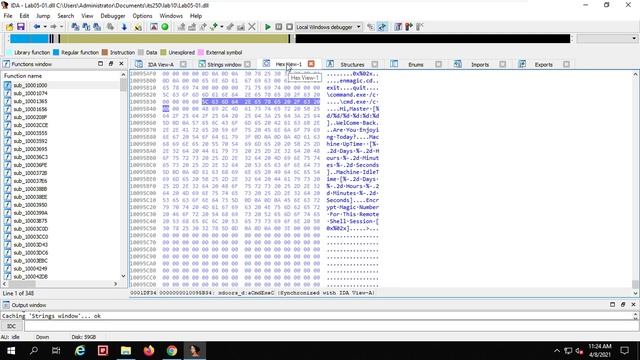This screenshot has height=360, width=640.
Task: Switch to the Strings window tab
Action: click(x=224, y=64)
